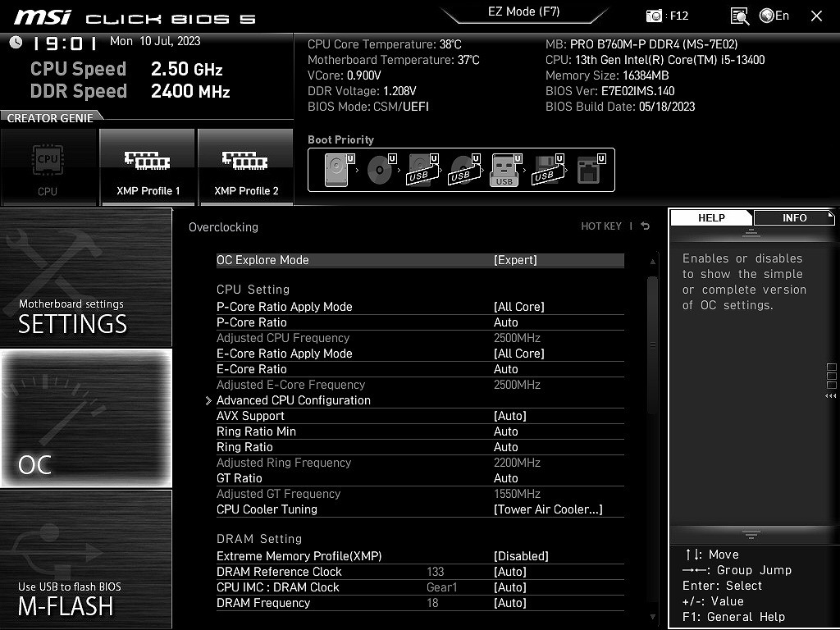This screenshot has width=840, height=630.
Task: Select the P-Core Ratio Auto field
Action: tap(506, 322)
